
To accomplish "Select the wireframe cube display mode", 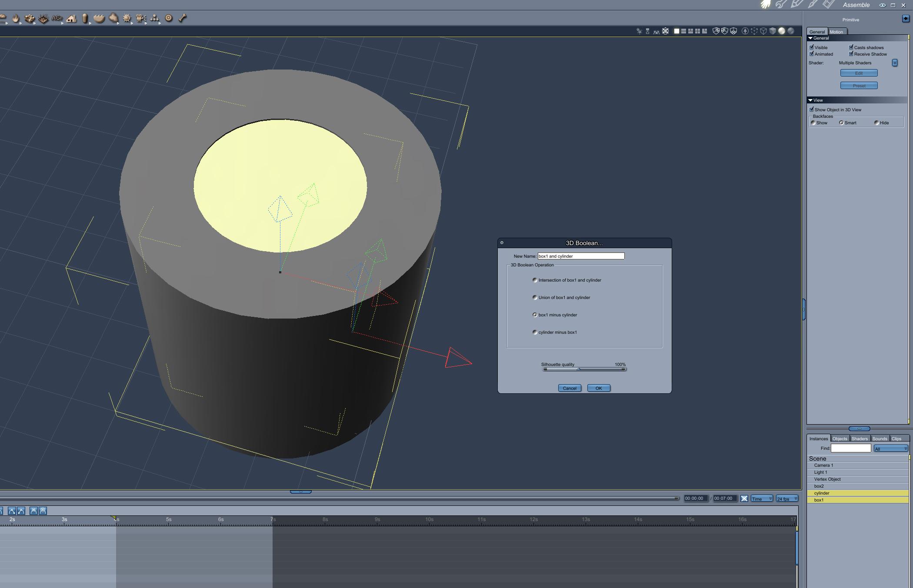I will (x=763, y=31).
